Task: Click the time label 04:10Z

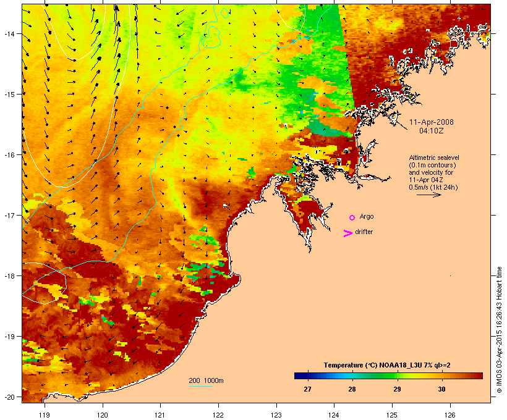Action: click(x=432, y=131)
